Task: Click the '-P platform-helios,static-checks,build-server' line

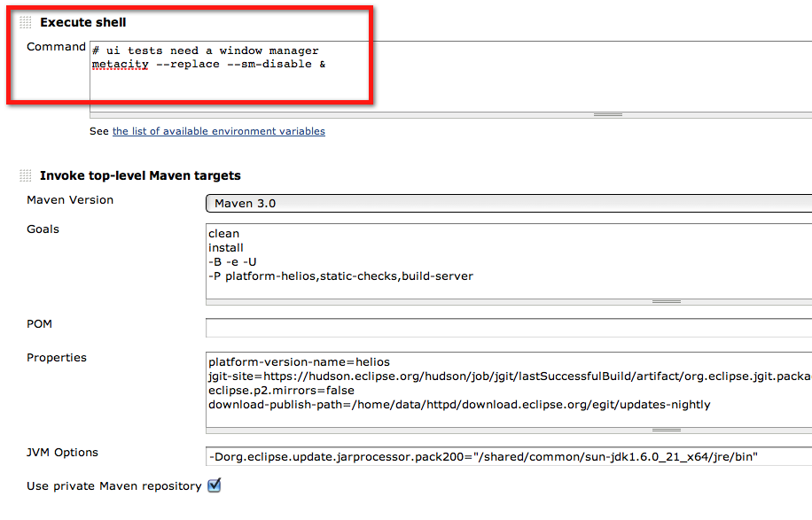Action: click(340, 276)
